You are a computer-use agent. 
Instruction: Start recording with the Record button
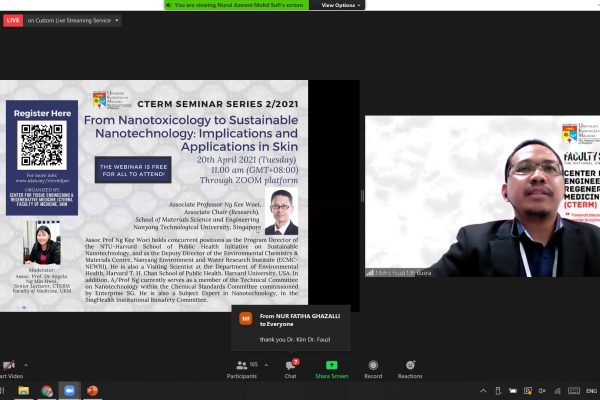373,368
